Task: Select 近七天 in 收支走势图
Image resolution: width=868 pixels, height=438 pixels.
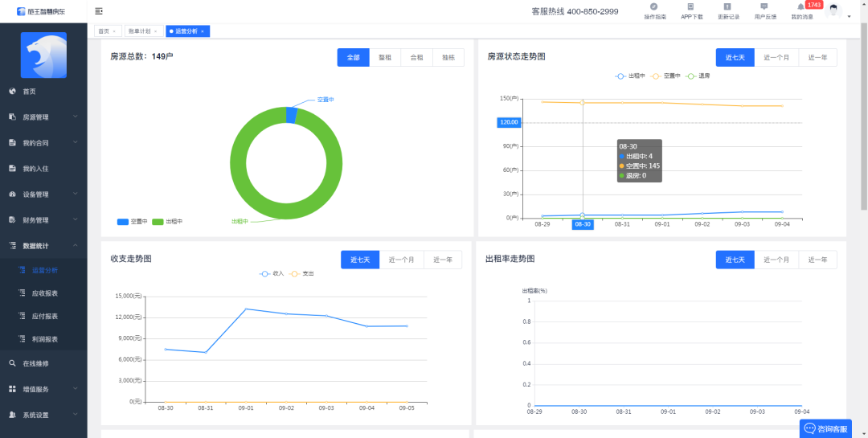Action: click(360, 260)
